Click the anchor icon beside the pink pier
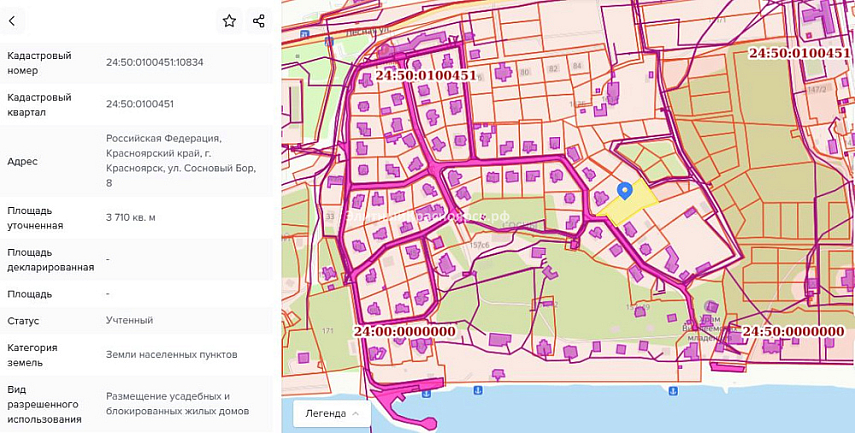855x433 pixels. tap(426, 393)
